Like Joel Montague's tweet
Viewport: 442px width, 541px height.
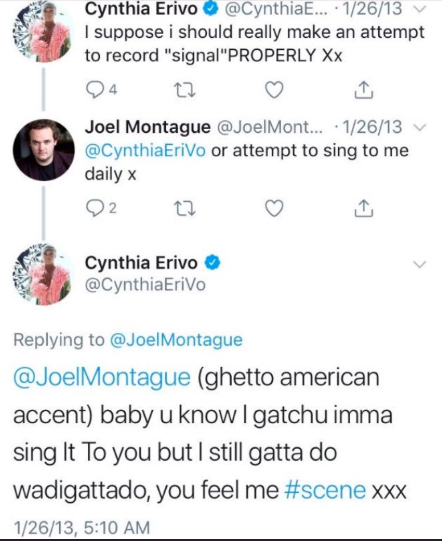[x=274, y=208]
